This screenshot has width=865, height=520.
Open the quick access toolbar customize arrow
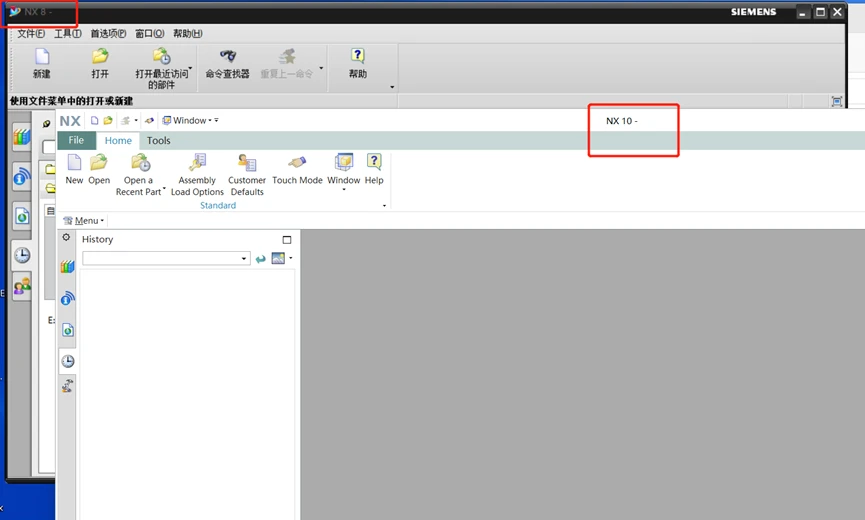216,120
